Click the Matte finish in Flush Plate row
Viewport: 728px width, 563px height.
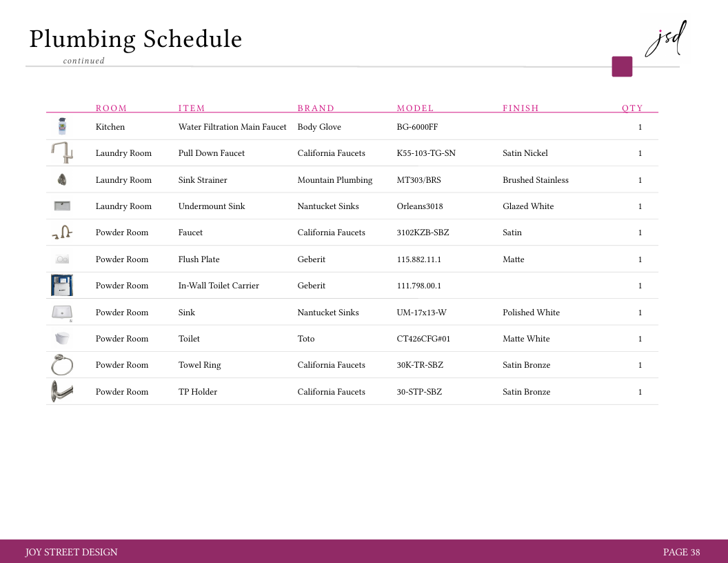[x=513, y=259]
